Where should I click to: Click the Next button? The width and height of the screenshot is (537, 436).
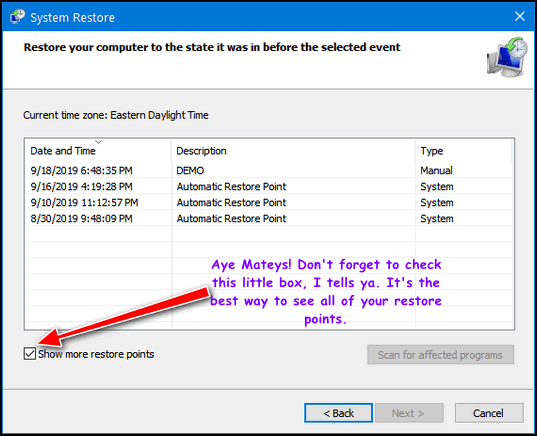click(x=409, y=413)
